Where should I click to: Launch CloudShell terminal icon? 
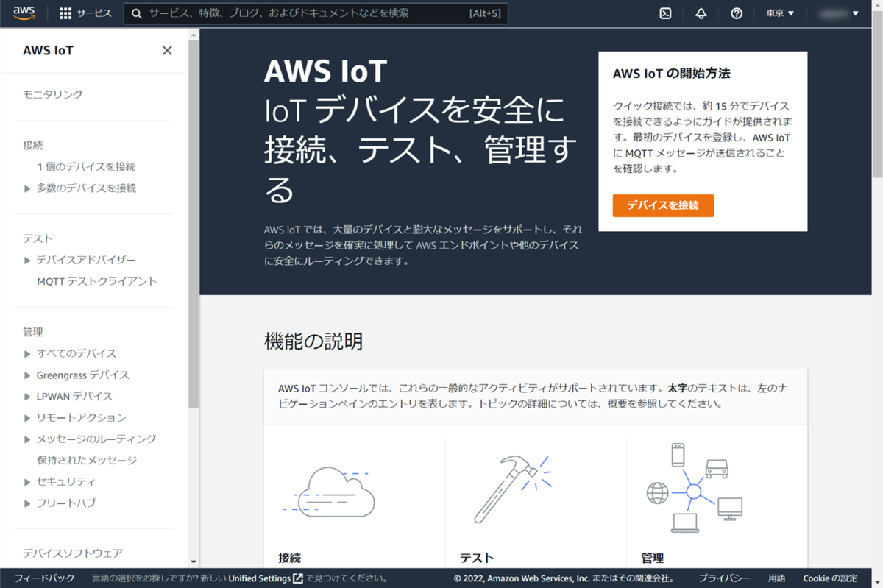pos(665,13)
